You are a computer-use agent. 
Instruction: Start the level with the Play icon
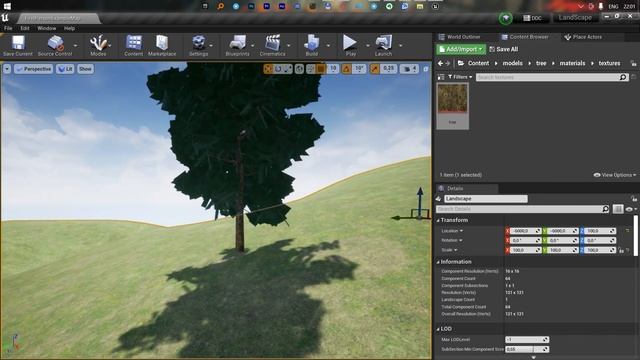350,45
